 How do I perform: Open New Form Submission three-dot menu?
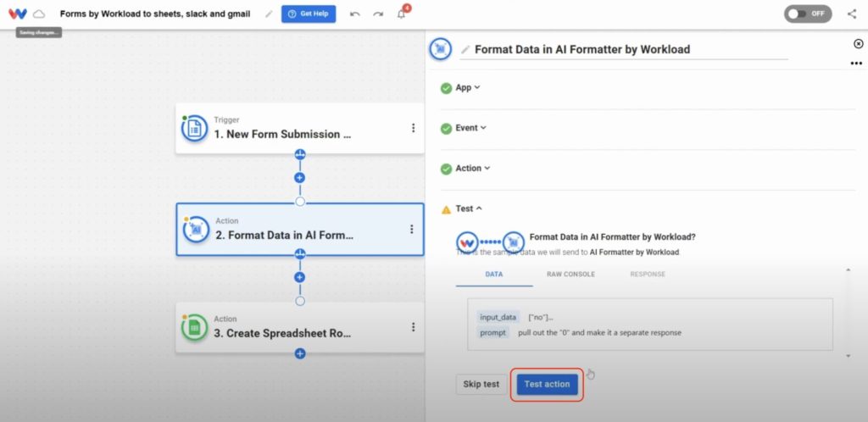pyautogui.click(x=413, y=128)
